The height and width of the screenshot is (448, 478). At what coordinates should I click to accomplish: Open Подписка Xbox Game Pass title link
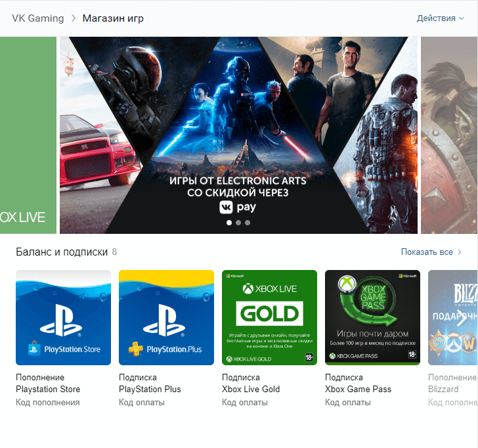(x=358, y=384)
